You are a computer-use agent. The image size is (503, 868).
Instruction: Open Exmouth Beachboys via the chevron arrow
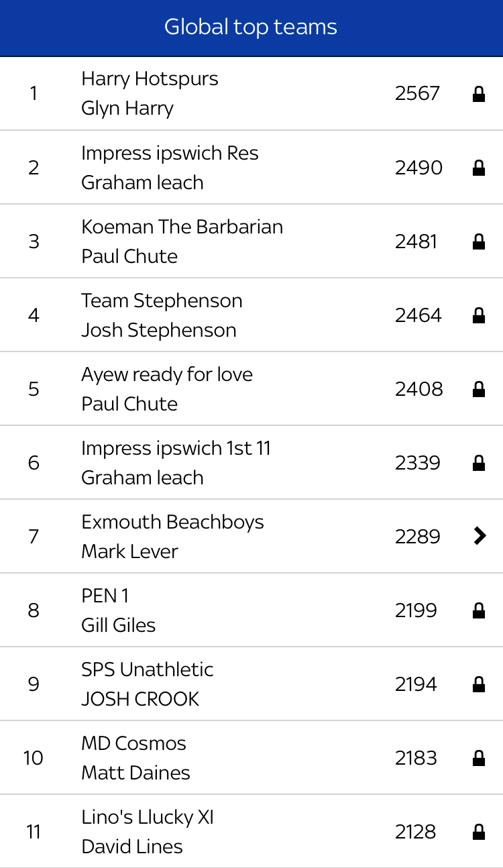coord(480,536)
